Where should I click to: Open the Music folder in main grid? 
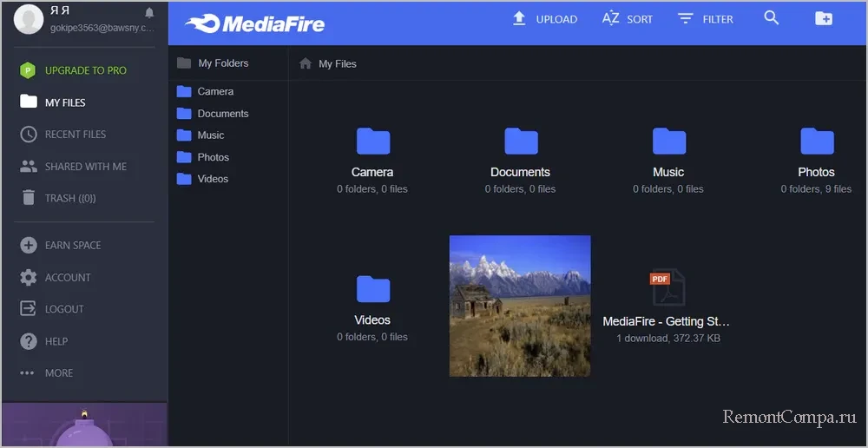pos(668,141)
